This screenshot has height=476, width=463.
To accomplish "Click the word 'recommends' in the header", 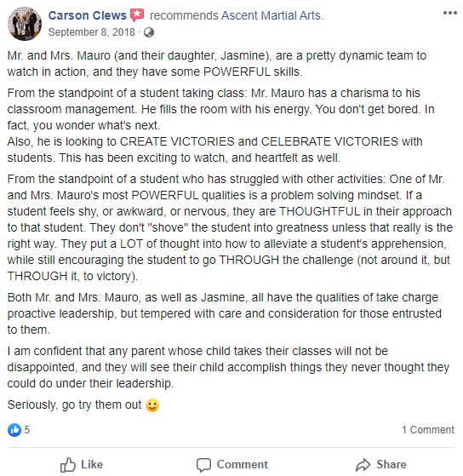I will pyautogui.click(x=184, y=15).
